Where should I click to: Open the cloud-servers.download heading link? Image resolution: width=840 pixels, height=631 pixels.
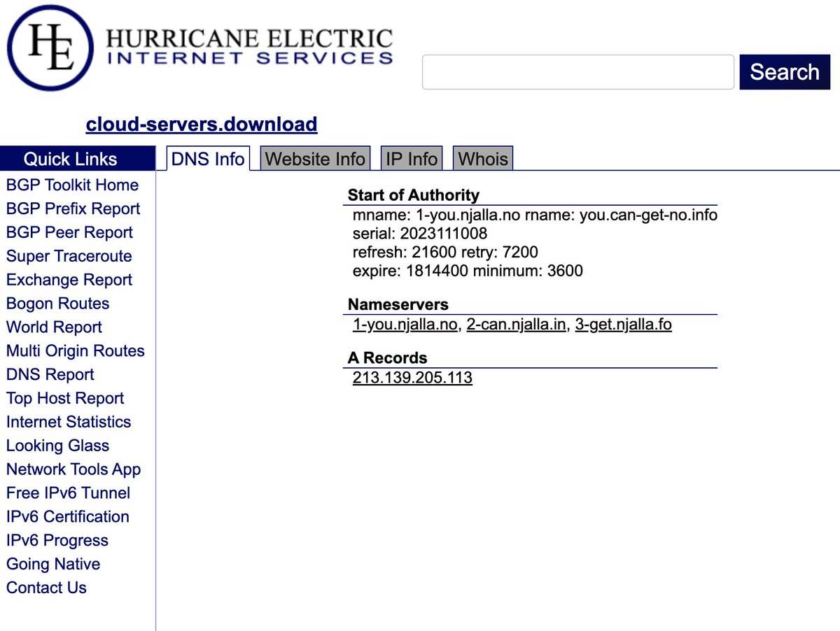click(202, 125)
